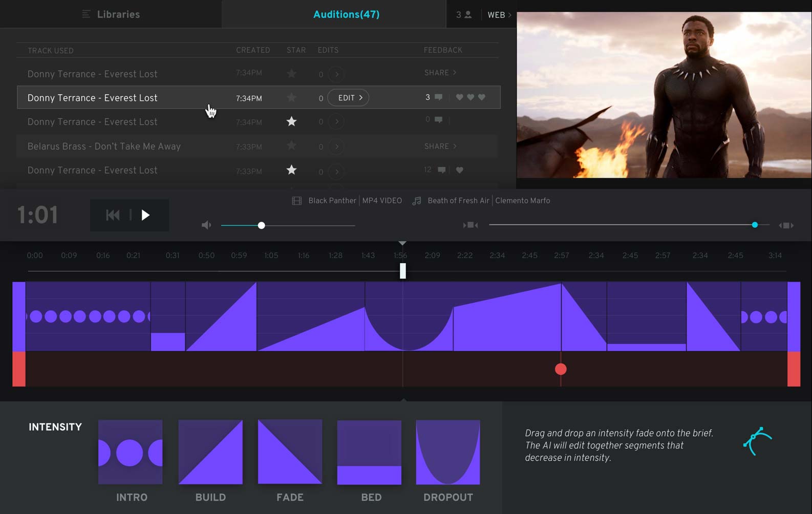This screenshot has width=812, height=514.
Task: Select the BUILD intensity tile
Action: (210, 452)
